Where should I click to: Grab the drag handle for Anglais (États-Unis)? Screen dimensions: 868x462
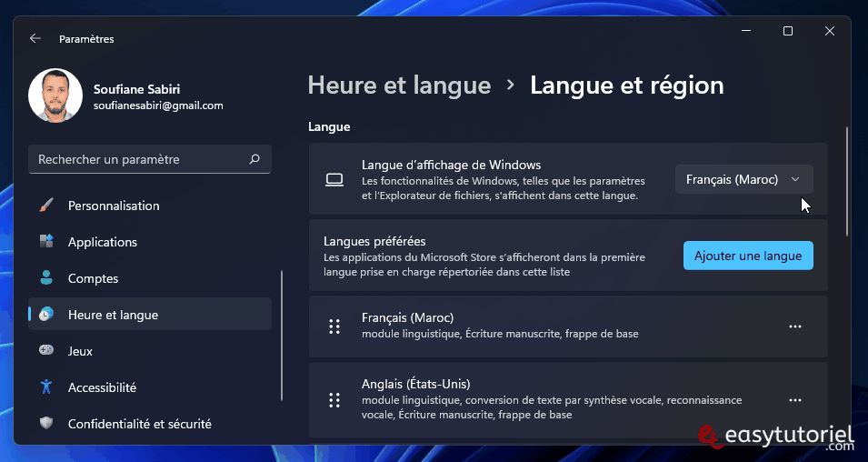(x=334, y=400)
